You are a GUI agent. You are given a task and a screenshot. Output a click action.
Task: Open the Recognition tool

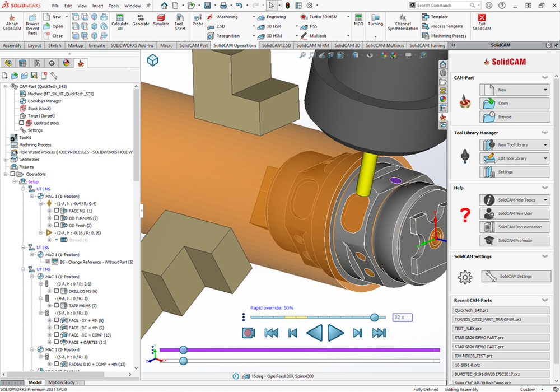tap(223, 36)
